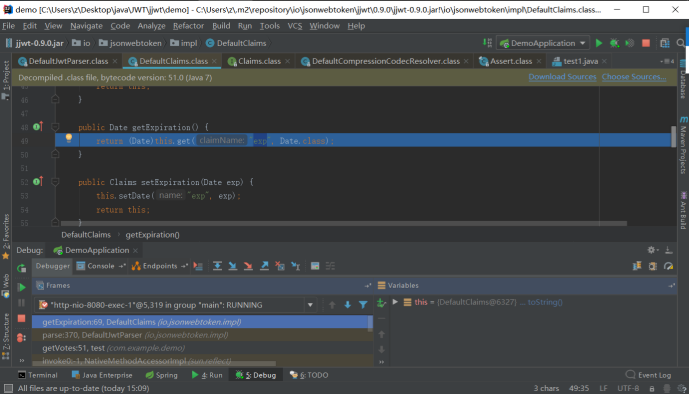Click the Trace Current Stream Chain icon
689x394 pixels.
point(330,266)
